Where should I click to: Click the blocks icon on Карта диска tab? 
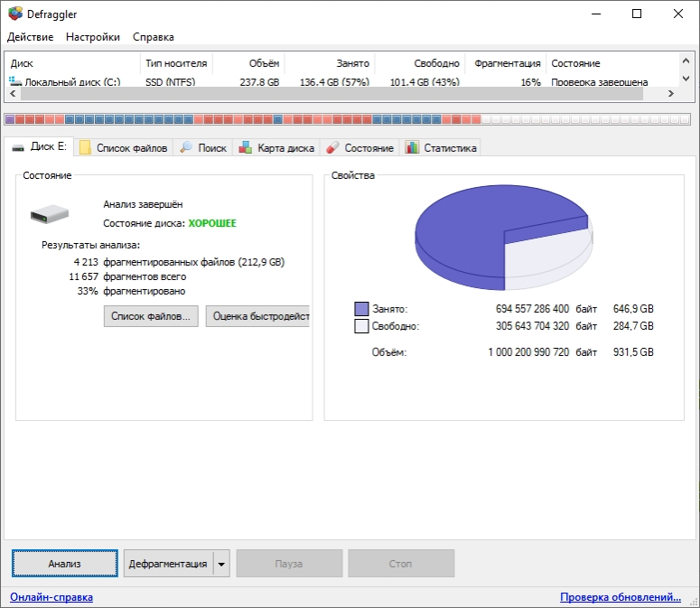tap(245, 148)
